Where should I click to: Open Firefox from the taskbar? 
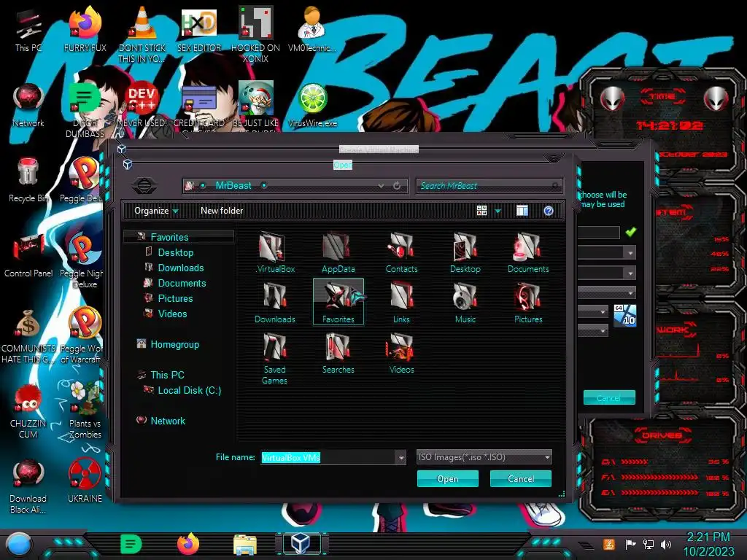coord(187,544)
